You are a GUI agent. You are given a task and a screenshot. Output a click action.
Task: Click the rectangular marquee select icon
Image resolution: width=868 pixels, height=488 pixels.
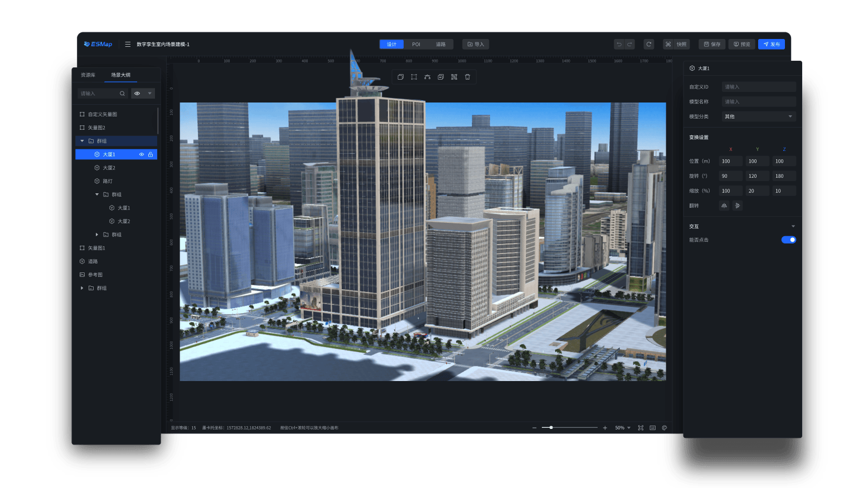point(414,77)
